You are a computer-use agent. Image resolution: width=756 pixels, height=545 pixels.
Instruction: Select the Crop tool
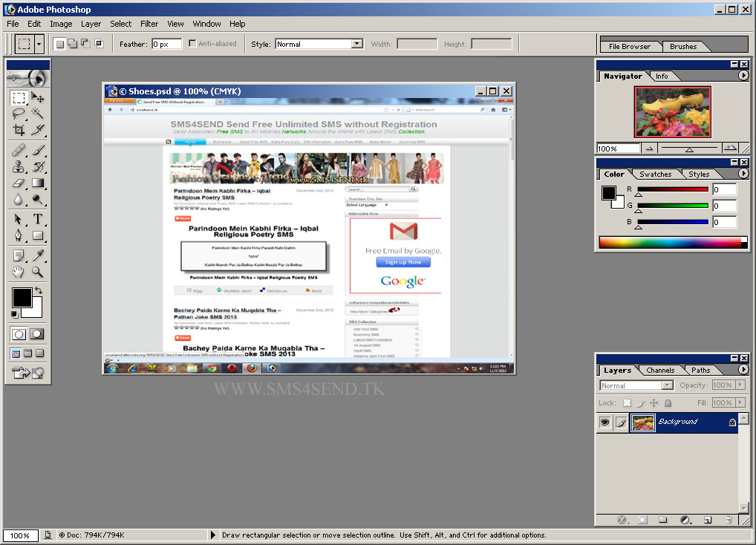click(19, 130)
